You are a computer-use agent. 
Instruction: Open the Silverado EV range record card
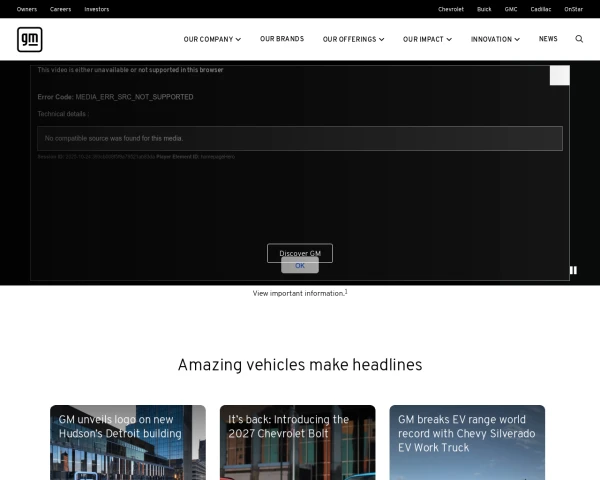click(x=467, y=442)
